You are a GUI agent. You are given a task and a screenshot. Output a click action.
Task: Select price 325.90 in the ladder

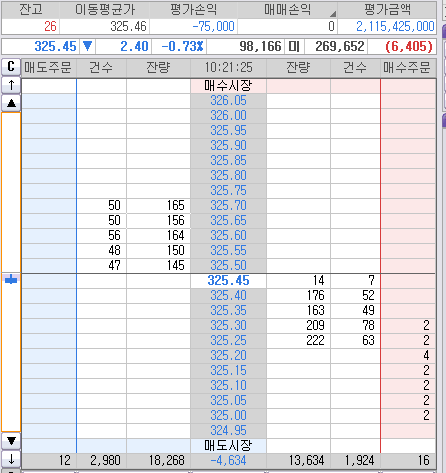pyautogui.click(x=228, y=146)
